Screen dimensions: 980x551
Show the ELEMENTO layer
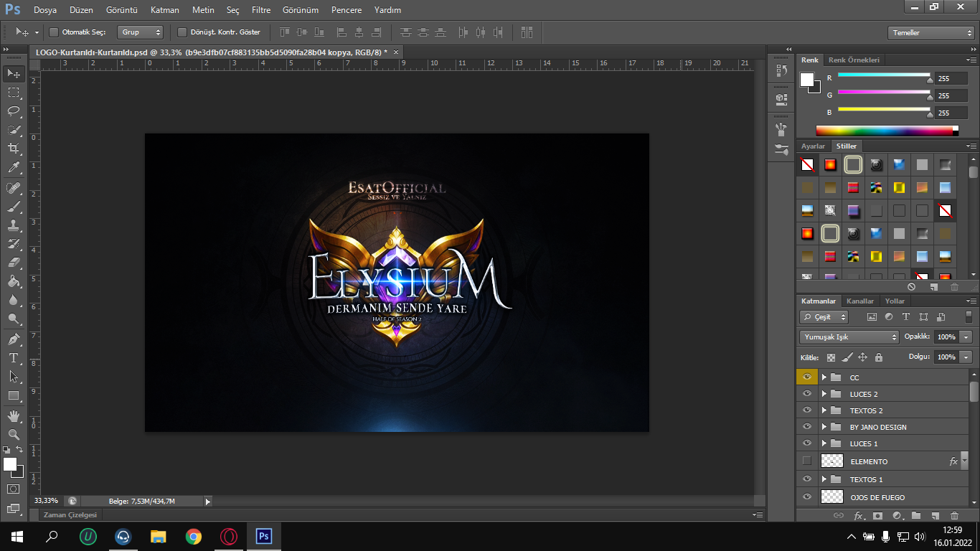[807, 461]
